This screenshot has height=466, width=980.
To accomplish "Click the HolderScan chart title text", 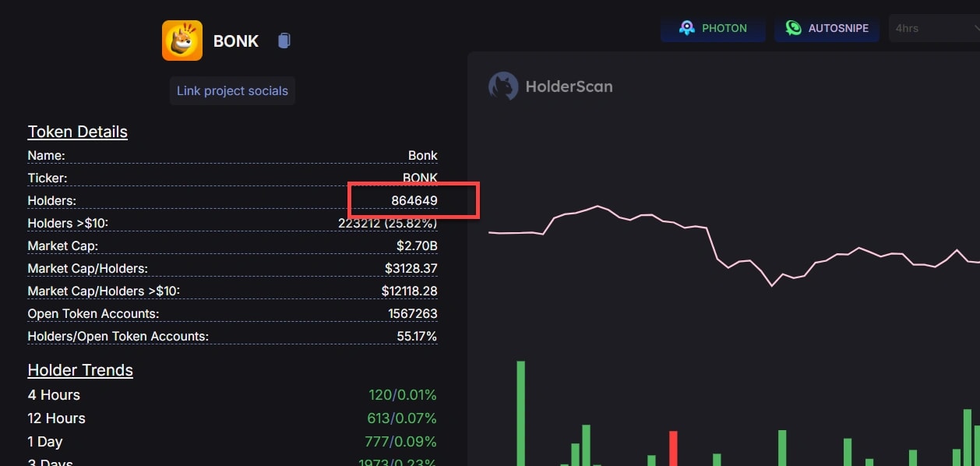I will pyautogui.click(x=569, y=86).
